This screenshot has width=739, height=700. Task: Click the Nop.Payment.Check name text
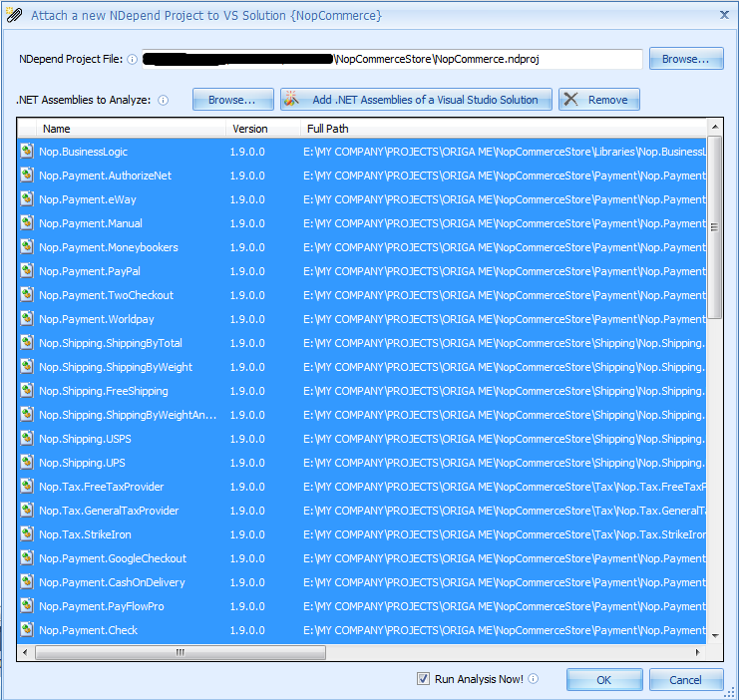coord(88,630)
